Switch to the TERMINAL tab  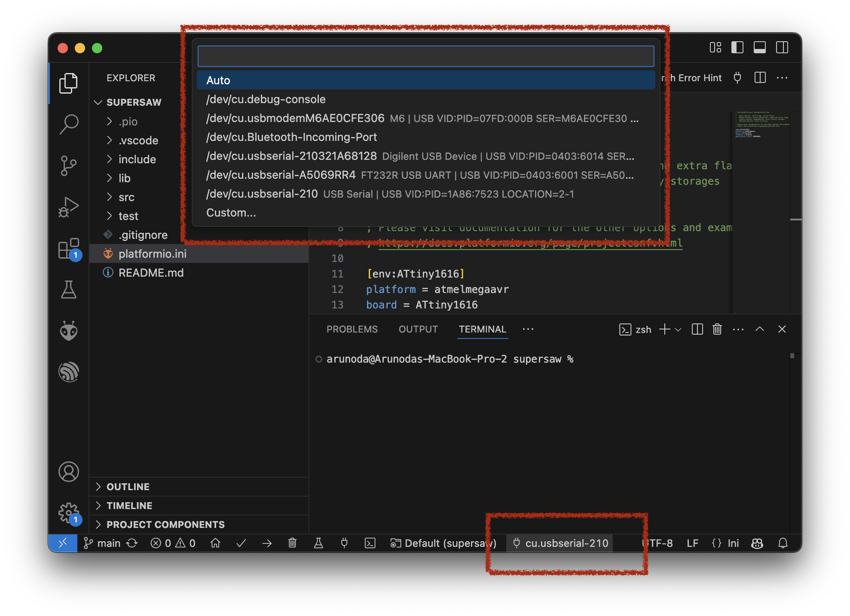point(483,329)
